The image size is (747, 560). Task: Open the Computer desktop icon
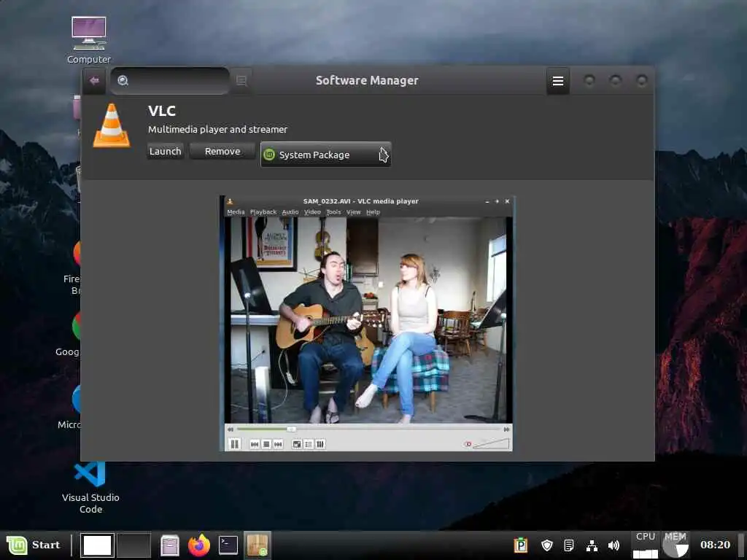(89, 40)
